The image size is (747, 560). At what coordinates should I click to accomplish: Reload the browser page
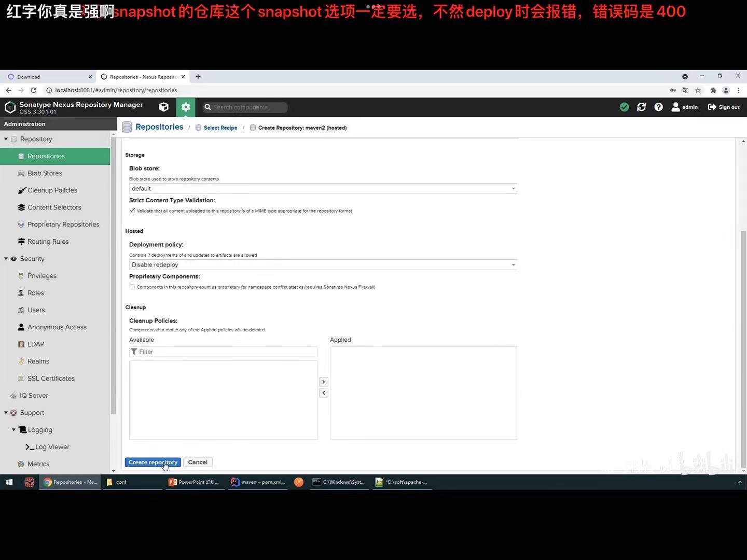click(x=34, y=90)
